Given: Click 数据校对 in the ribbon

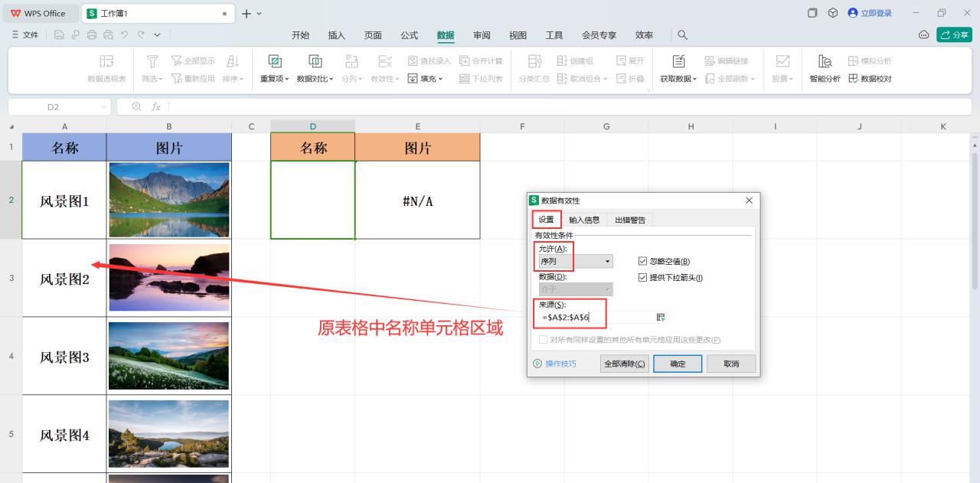Looking at the screenshot, I should [870, 78].
